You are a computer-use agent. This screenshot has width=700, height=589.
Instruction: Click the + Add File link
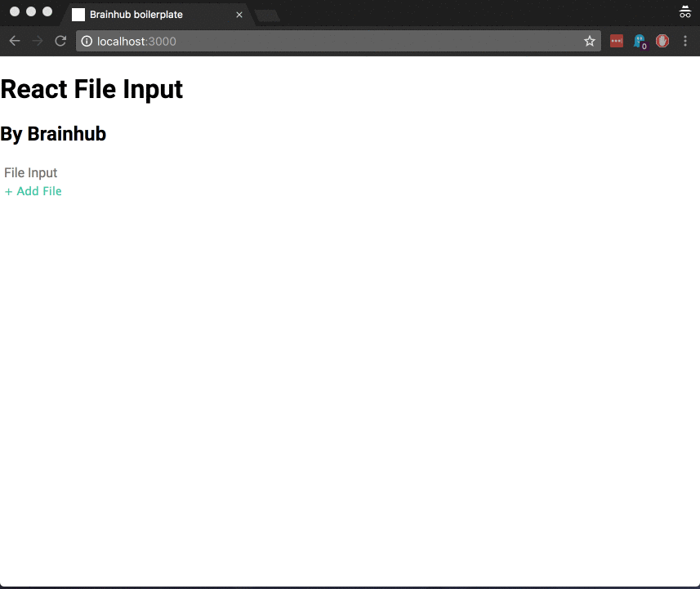pos(33,191)
